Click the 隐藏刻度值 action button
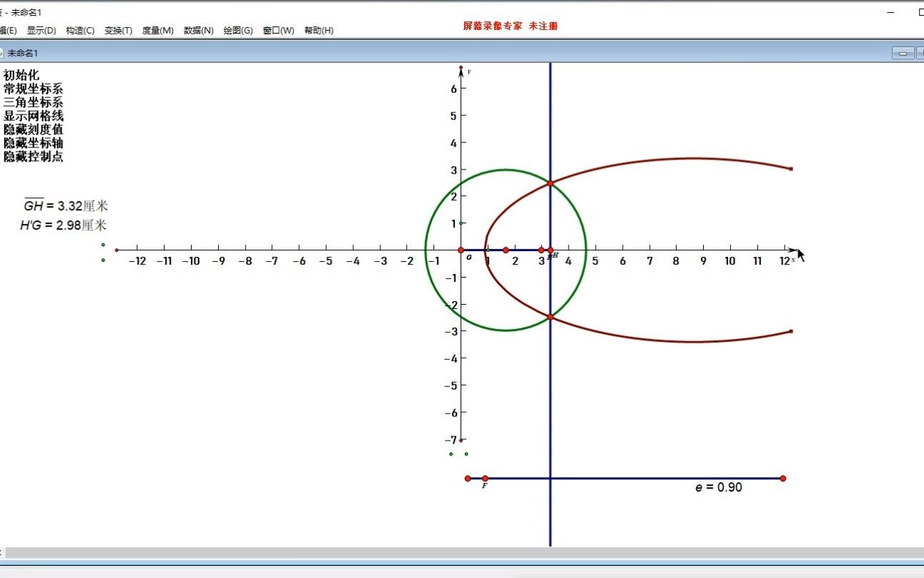The width and height of the screenshot is (924, 578). [34, 129]
